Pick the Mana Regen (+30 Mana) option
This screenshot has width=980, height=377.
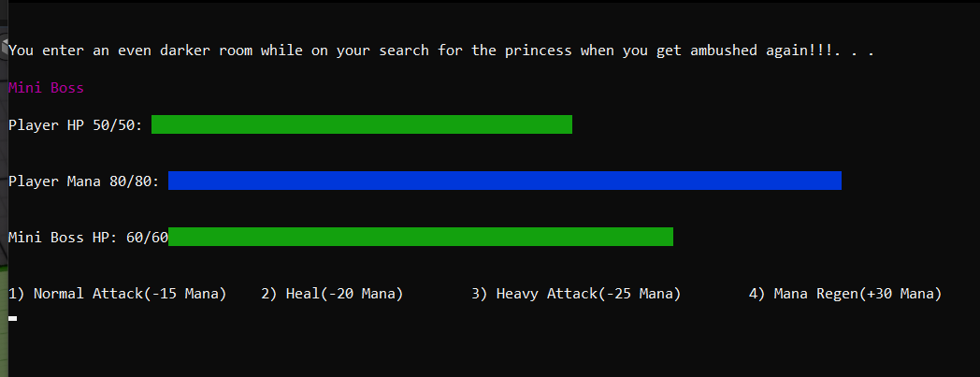[845, 294]
